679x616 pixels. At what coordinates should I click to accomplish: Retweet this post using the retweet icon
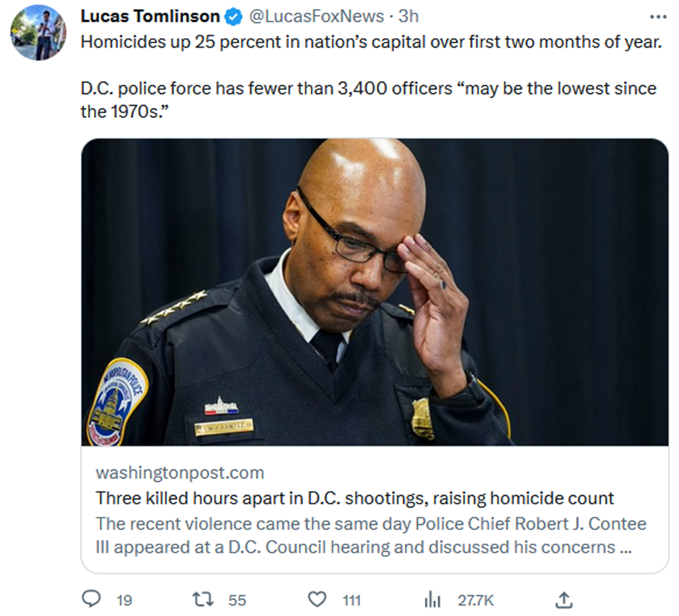(202, 599)
